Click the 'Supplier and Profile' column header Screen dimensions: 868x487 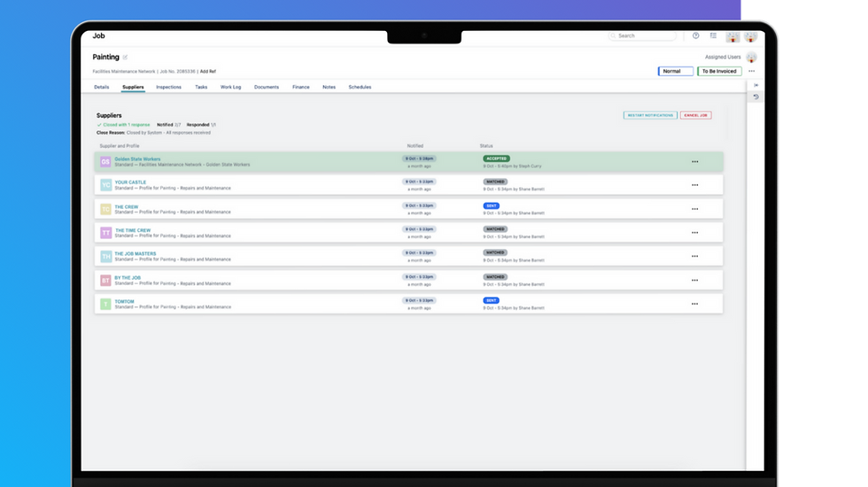tap(119, 146)
